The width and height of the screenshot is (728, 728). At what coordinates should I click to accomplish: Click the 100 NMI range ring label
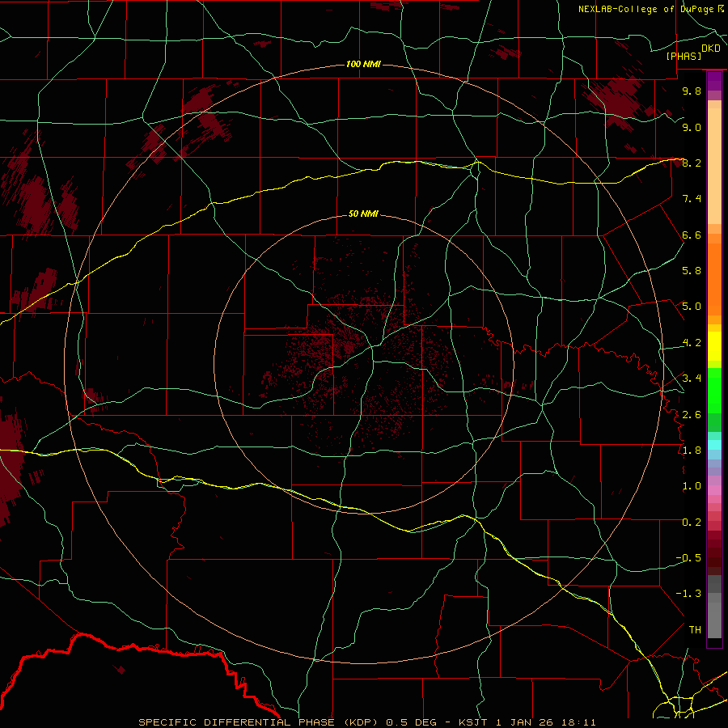coord(363,64)
